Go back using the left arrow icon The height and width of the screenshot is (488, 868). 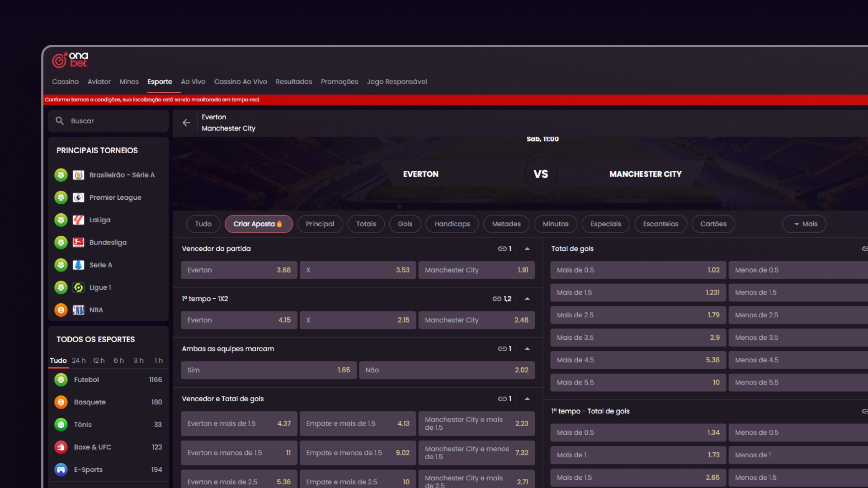coord(186,122)
